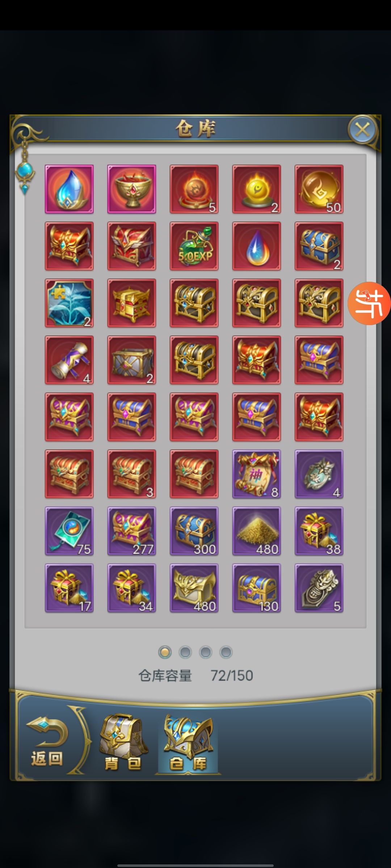391x868 pixels.
Task: Select the purple ribbon scroll item
Action: (69, 360)
